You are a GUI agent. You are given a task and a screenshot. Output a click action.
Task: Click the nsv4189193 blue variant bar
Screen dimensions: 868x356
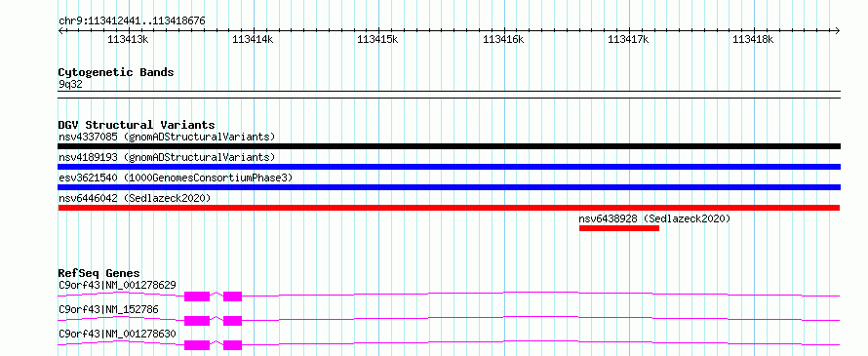point(449,167)
